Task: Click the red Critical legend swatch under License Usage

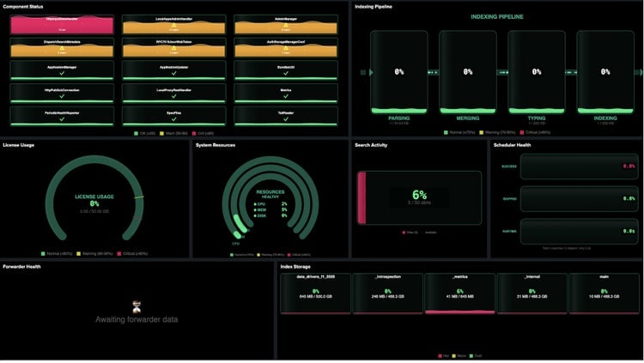Action: 119,254
